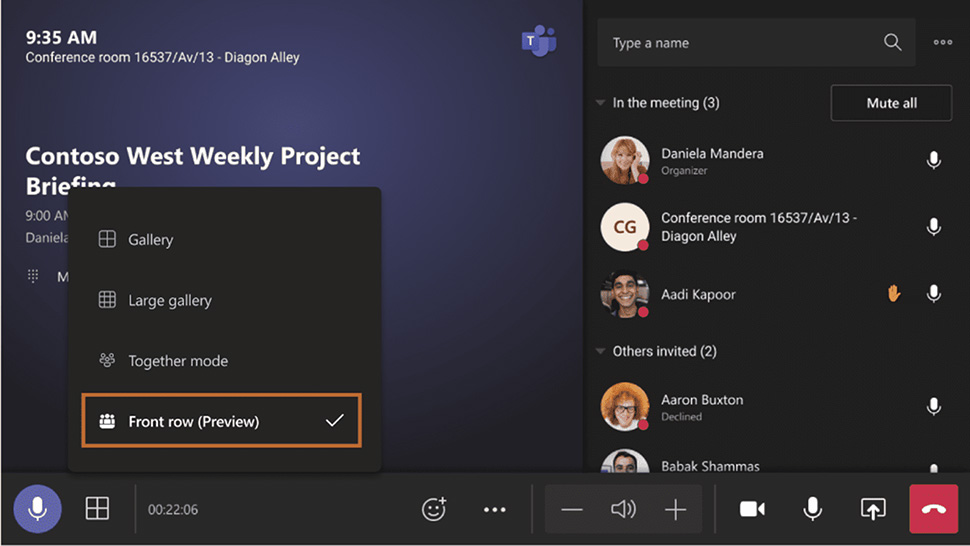Select Front row (Preview) option
The height and width of the screenshot is (546, 970).
coord(221,420)
